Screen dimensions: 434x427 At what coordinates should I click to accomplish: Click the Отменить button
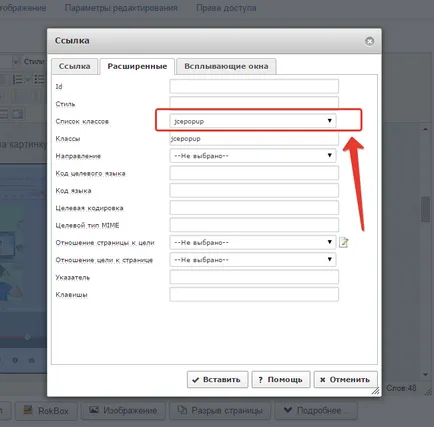click(345, 380)
